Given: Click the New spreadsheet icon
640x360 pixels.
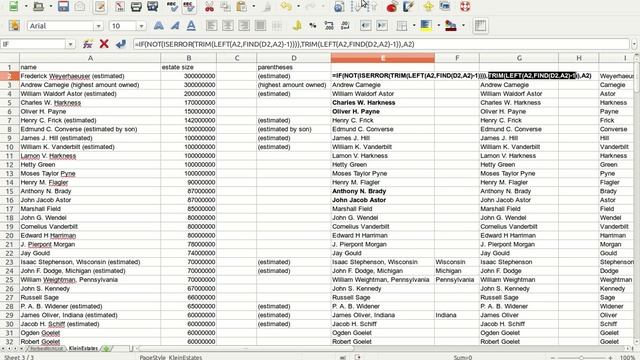Looking at the screenshot, I should pyautogui.click(x=13, y=6).
